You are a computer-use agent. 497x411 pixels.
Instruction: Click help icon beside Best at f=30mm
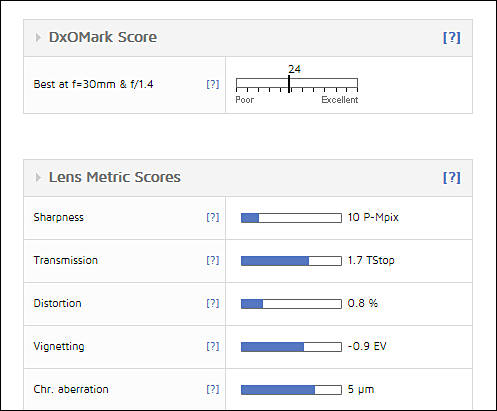tap(213, 84)
